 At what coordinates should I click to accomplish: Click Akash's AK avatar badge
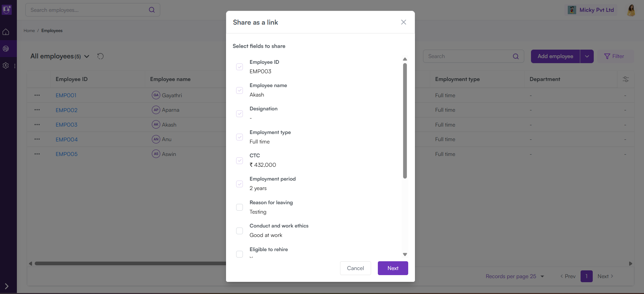coord(156,125)
